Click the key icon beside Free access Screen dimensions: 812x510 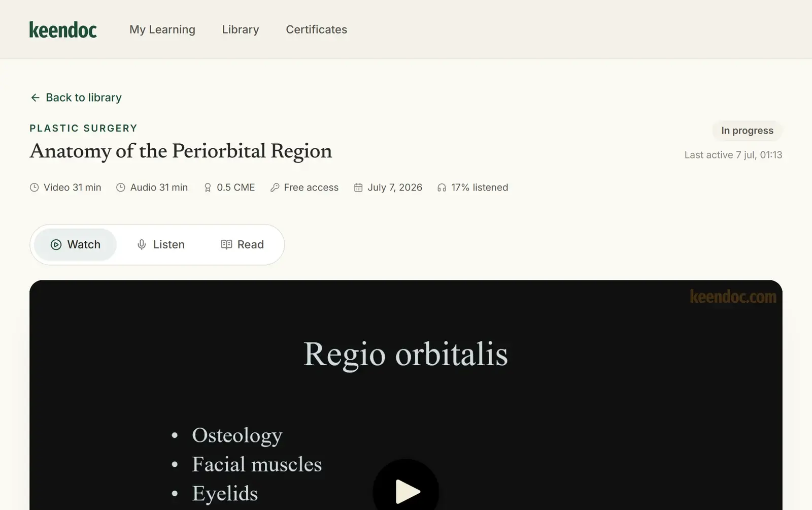(x=275, y=187)
